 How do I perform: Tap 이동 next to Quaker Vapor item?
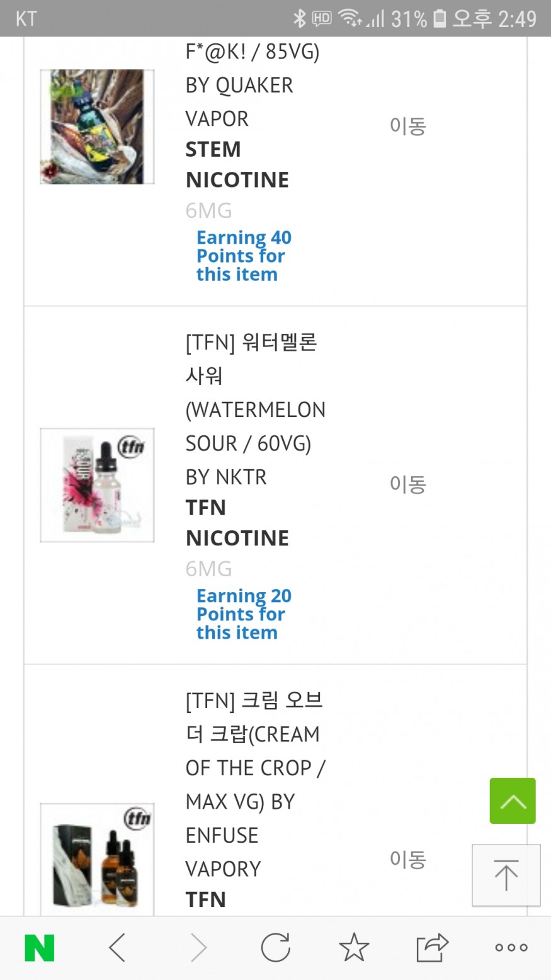[408, 126]
